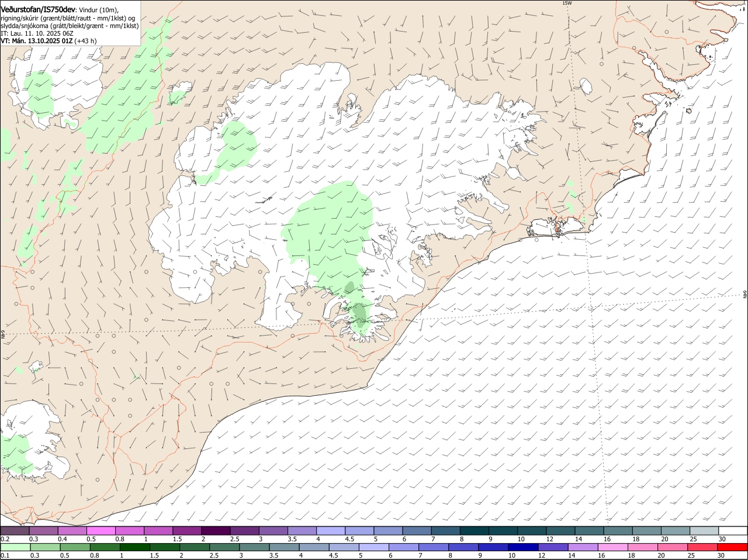Click the 'Vindur (10m)' text in the legend
748x560 pixels.
tap(98, 10)
